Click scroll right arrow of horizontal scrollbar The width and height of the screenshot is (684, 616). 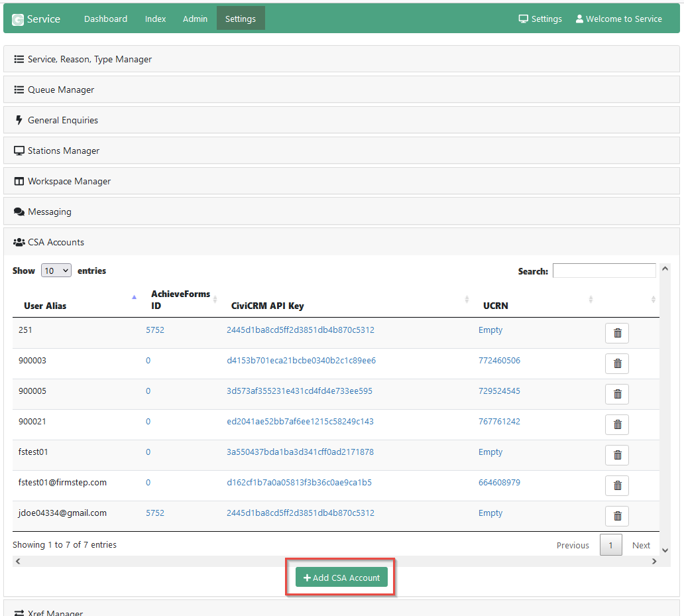[654, 562]
